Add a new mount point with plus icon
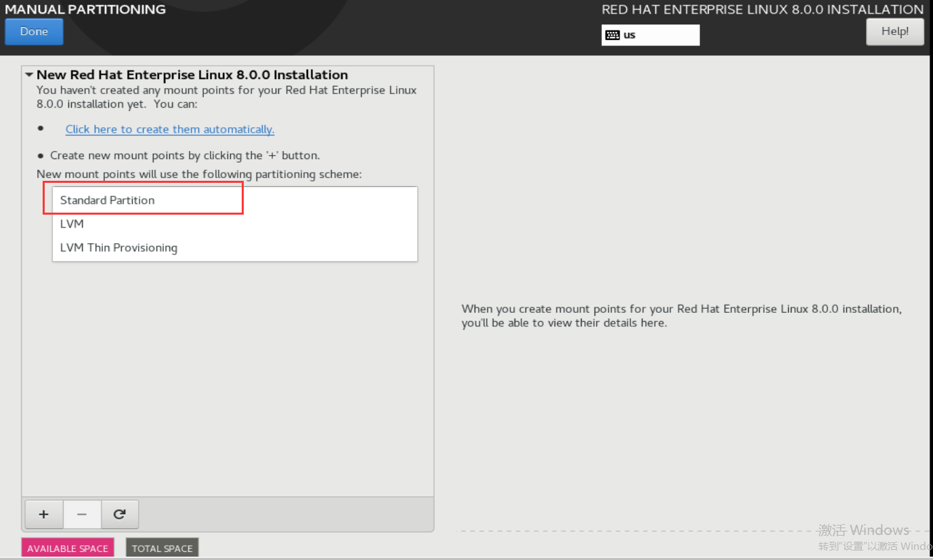This screenshot has width=933, height=560. pos(44,515)
